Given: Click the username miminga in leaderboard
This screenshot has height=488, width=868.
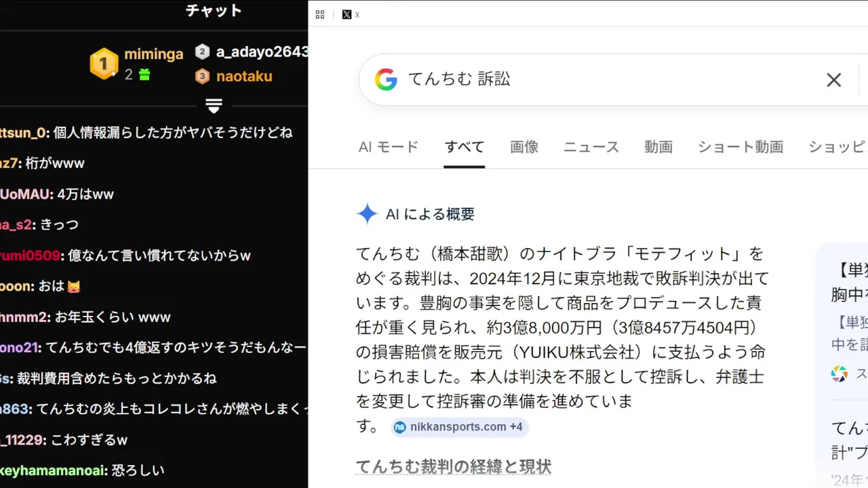Looking at the screenshot, I should (x=154, y=54).
